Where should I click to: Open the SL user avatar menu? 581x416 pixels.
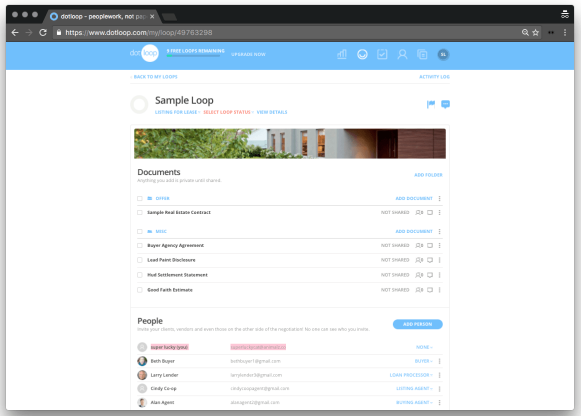443,54
